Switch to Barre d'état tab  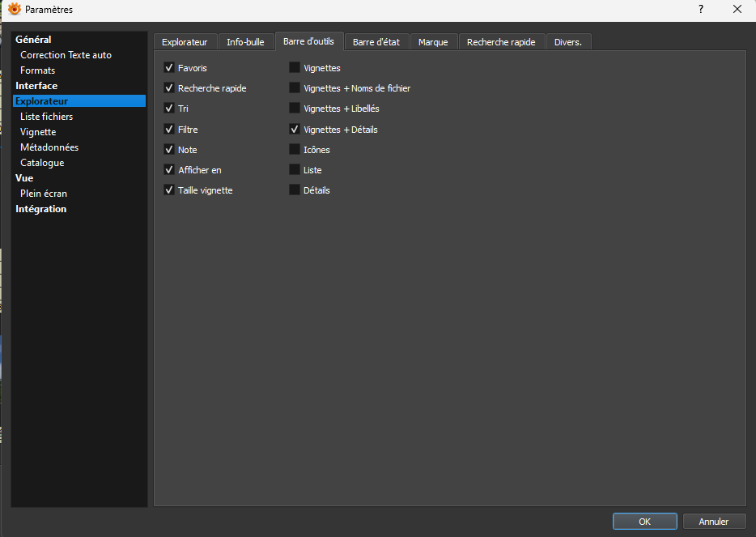point(376,42)
